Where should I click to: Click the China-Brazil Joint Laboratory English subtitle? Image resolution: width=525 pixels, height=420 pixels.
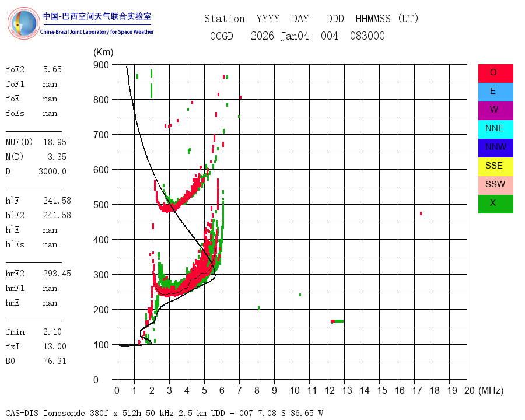tap(97, 32)
